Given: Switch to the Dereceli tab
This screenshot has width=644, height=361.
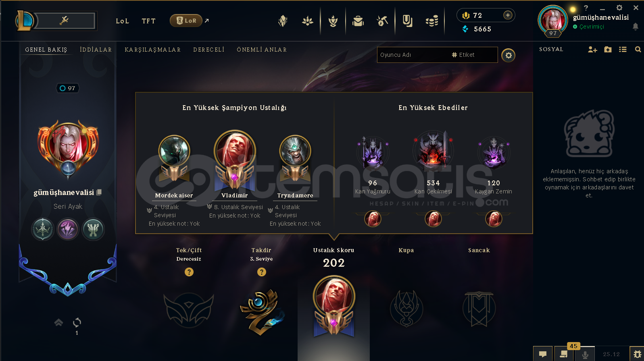Looking at the screenshot, I should click(x=208, y=50).
